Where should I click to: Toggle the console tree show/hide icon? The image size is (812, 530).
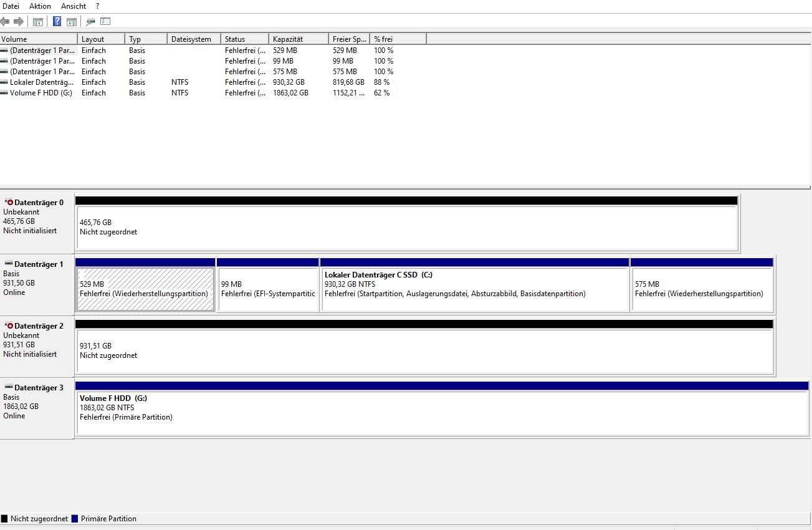click(x=38, y=21)
